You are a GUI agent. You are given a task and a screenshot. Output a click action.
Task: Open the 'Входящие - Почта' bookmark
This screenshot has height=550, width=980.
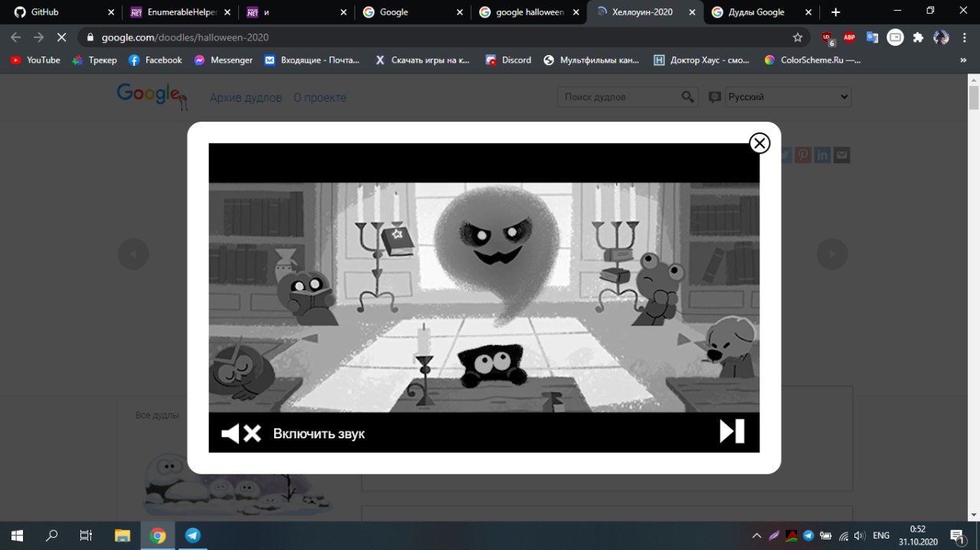(312, 60)
